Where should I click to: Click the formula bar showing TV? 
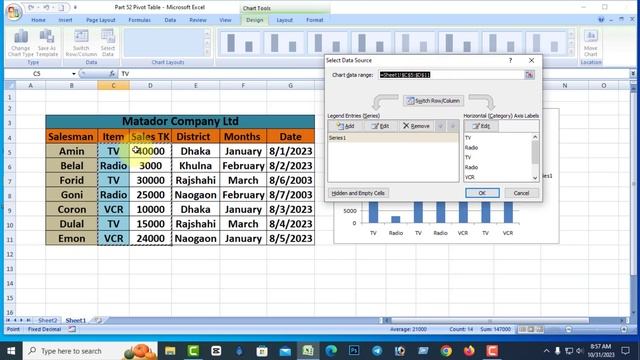click(x=373, y=74)
